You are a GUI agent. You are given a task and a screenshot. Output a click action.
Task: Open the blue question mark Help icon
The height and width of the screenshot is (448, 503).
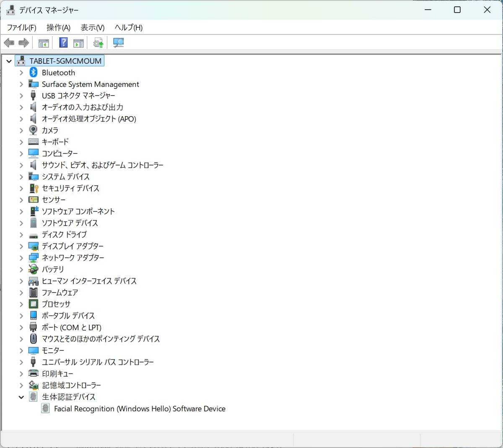[x=63, y=43]
